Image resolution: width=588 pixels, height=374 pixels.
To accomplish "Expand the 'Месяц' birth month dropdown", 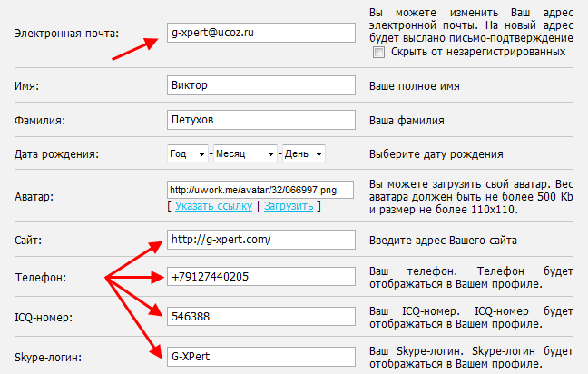I will click(x=245, y=153).
